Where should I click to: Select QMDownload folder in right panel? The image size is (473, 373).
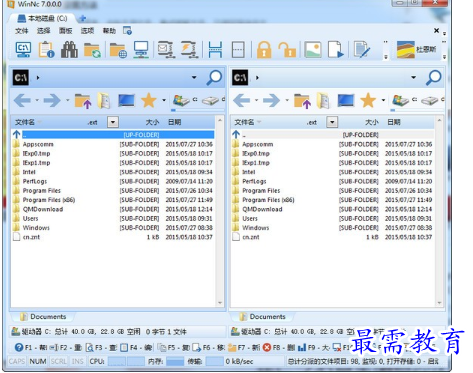point(332,209)
